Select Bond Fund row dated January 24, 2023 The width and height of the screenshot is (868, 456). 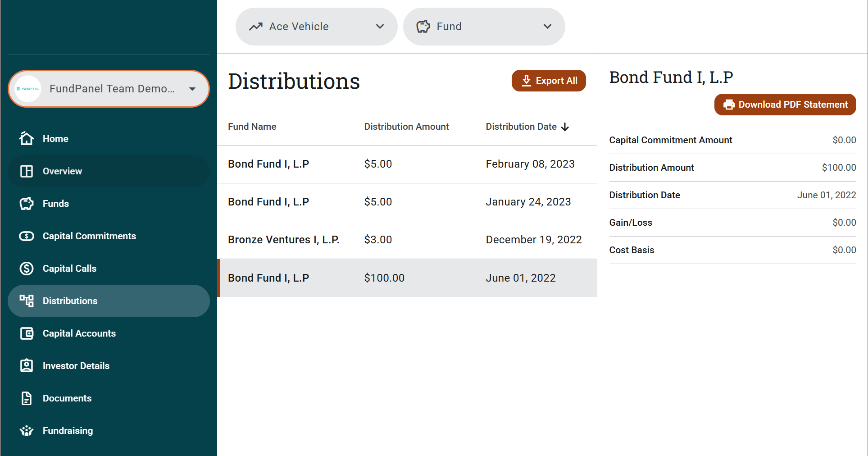407,202
